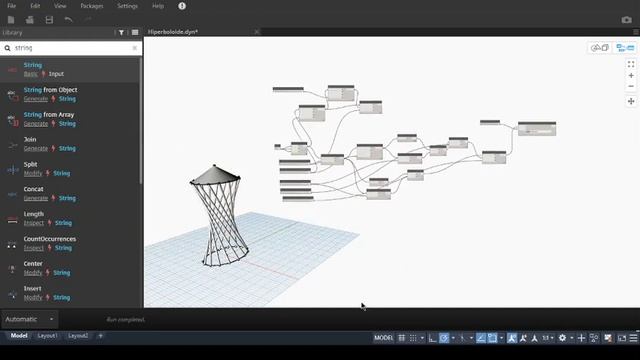Toggle the drawing grid display
The width and height of the screenshot is (640, 360).
coord(402,338)
